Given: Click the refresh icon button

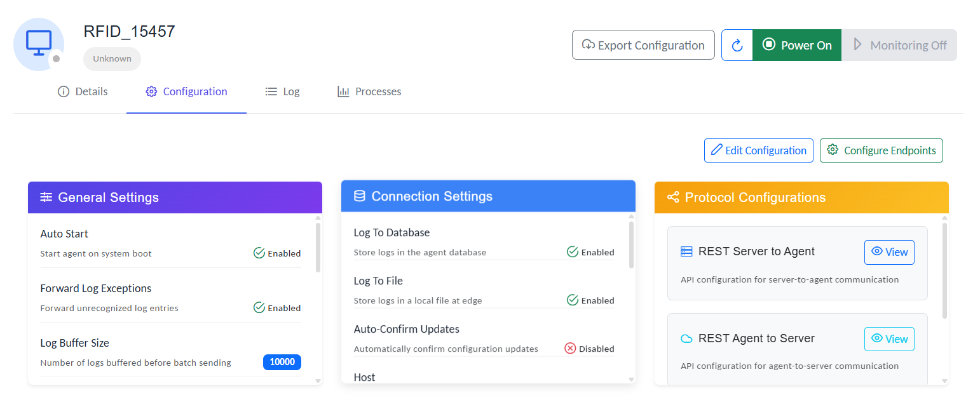Looking at the screenshot, I should coord(737,45).
